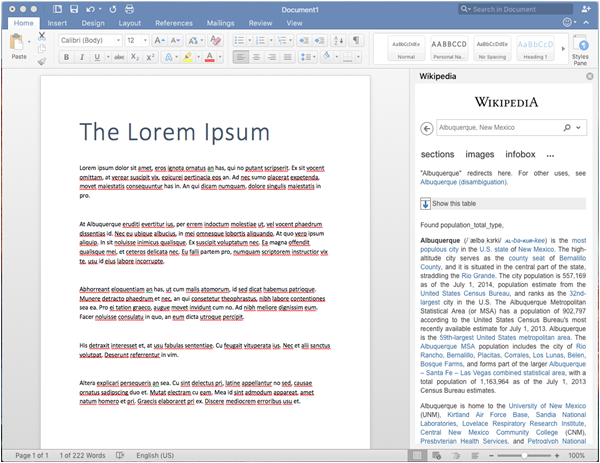Click the sidebar layout icon in title bar
Image resolution: width=600 pixels, height=463 pixels.
click(x=57, y=9)
